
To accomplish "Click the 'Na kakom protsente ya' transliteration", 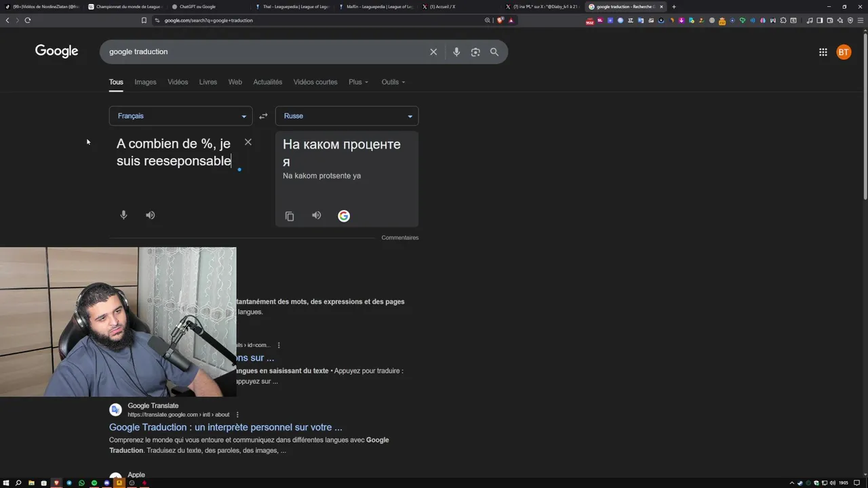I will click(x=321, y=176).
